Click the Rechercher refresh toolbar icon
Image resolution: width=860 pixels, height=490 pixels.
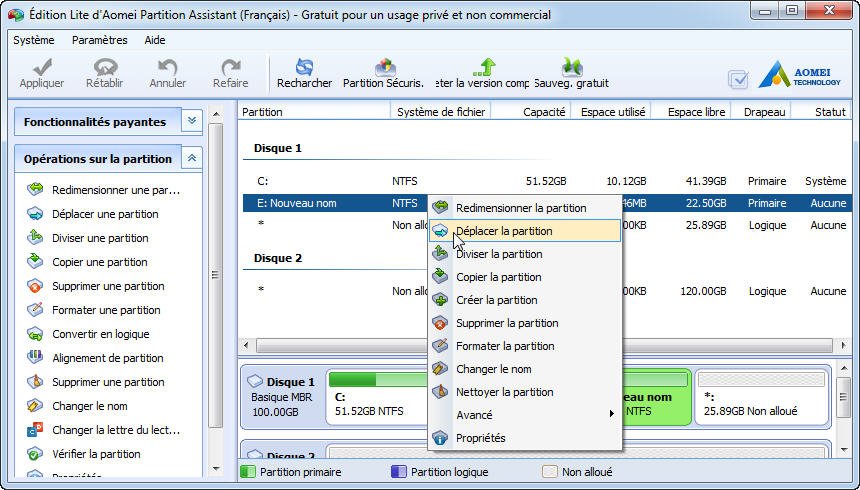pos(304,67)
